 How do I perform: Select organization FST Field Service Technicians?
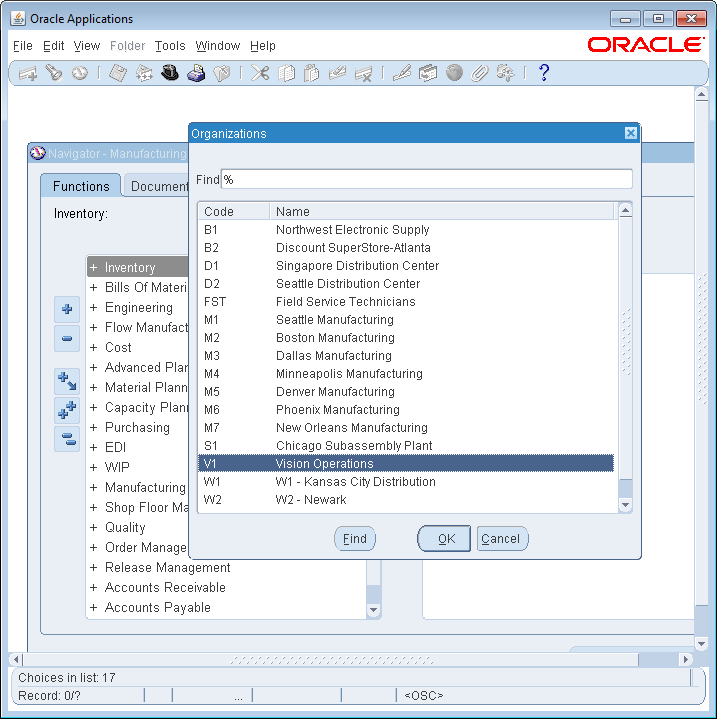pyautogui.click(x=406, y=302)
